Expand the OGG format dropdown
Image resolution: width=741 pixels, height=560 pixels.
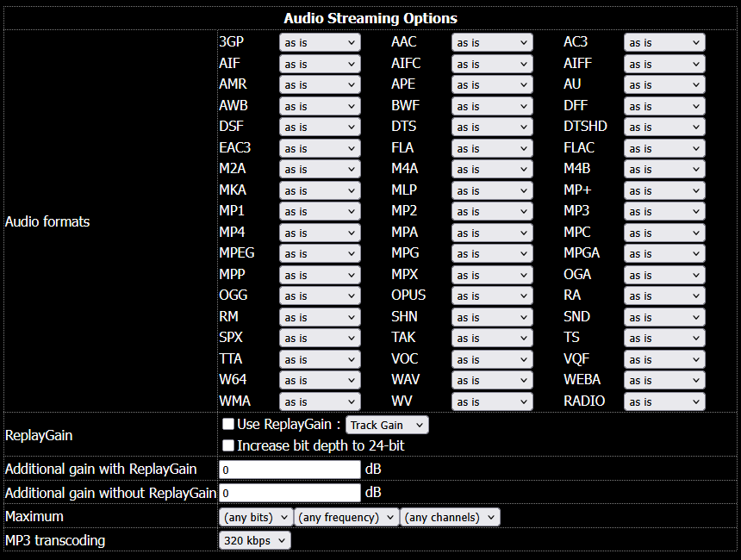(x=320, y=296)
